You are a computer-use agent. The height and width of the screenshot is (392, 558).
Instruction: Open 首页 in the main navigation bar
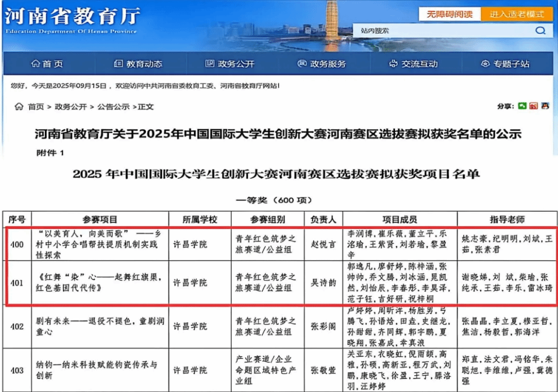[x=47, y=64]
